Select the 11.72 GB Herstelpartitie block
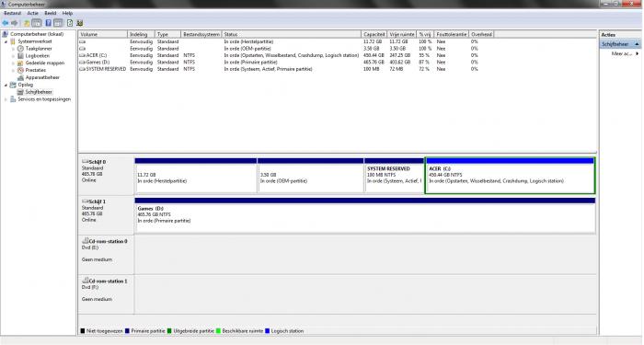This screenshot has width=644, height=345. click(x=195, y=176)
